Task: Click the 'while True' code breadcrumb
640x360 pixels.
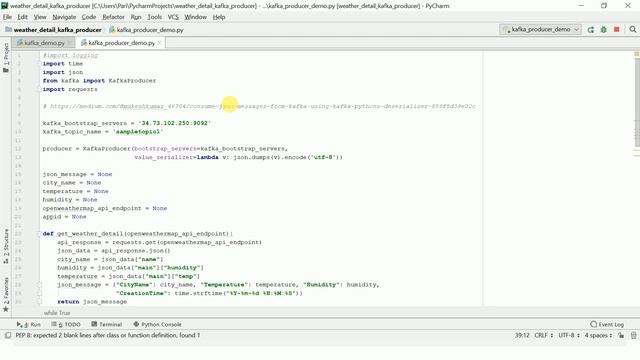Action: [x=57, y=313]
